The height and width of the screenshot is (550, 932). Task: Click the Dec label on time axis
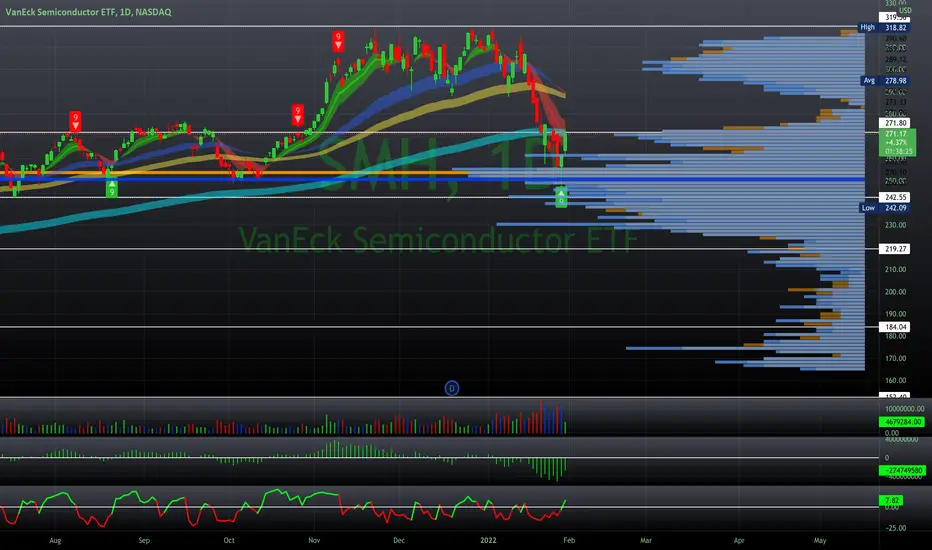(x=399, y=540)
